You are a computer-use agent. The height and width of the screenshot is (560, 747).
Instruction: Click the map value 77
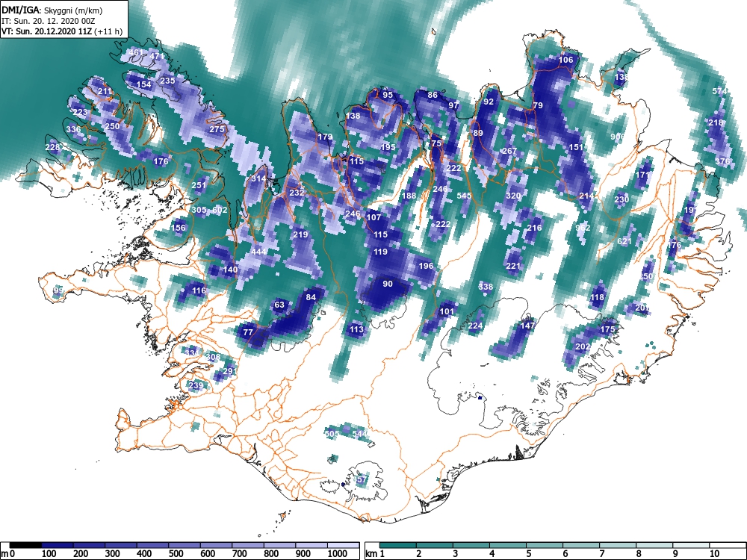(x=248, y=332)
